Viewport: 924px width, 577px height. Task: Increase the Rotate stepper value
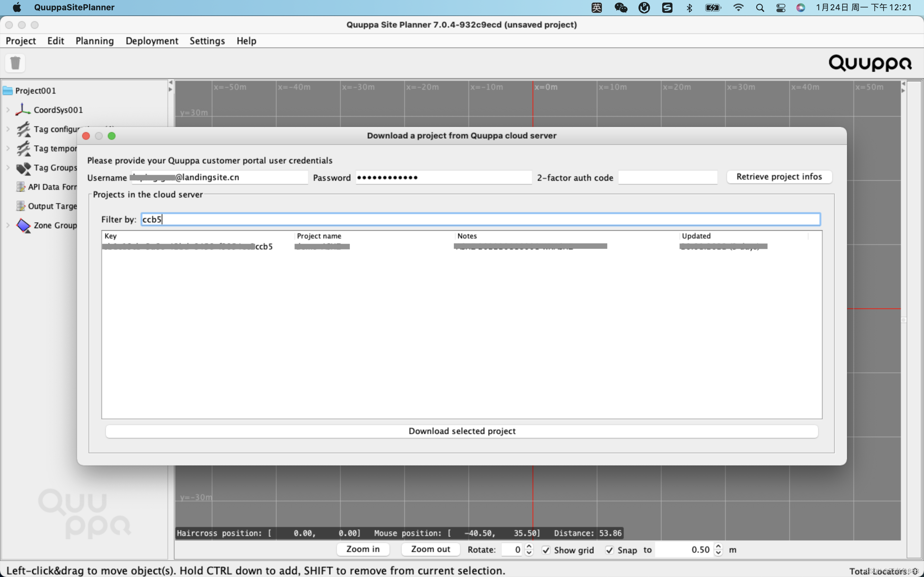point(529,547)
